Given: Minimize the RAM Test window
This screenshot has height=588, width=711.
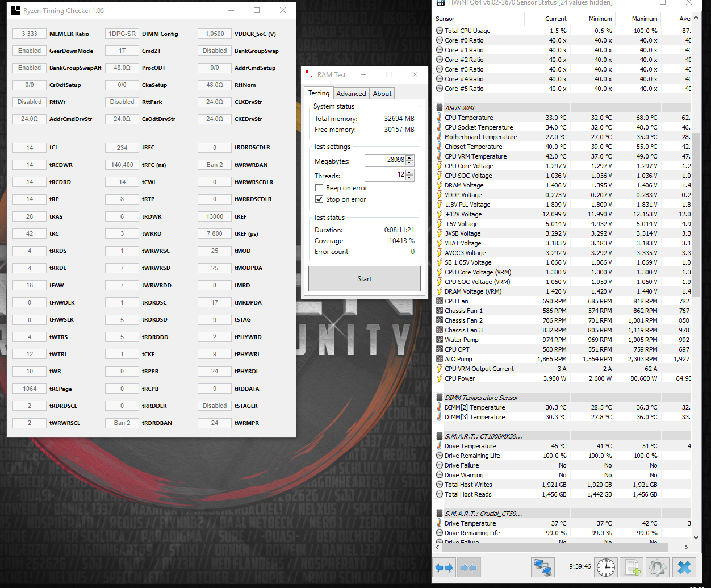Looking at the screenshot, I should [x=363, y=74].
